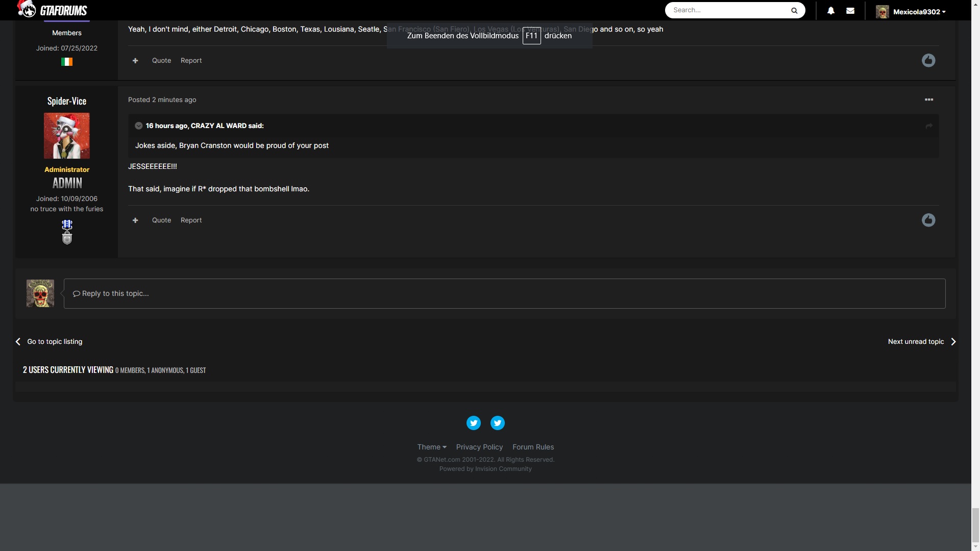This screenshot has width=980, height=551.
Task: Click the second Twitter icon in the footer
Action: 498,423
